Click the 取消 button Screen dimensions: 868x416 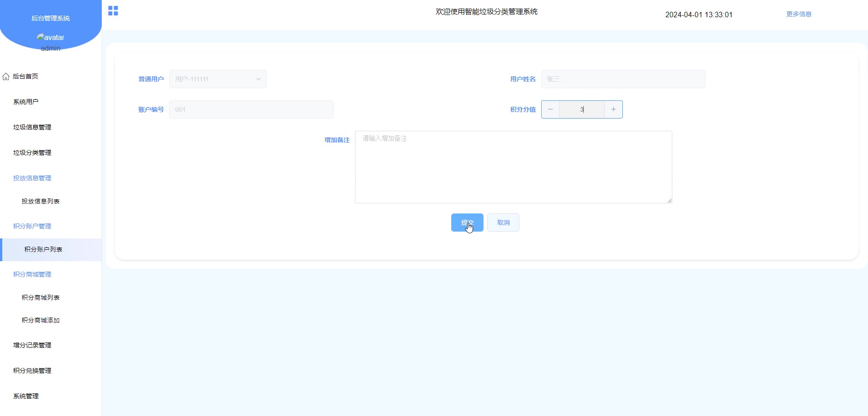point(503,223)
